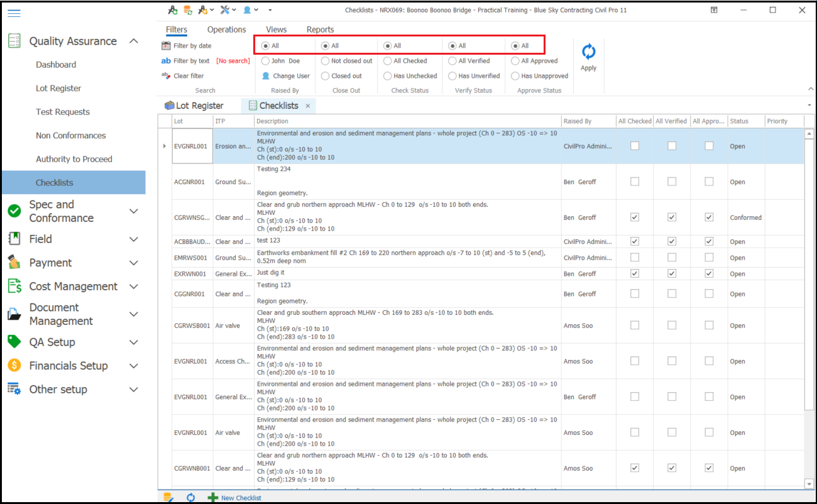Expand the Spec and Conformance chevron
Image resolution: width=817 pixels, height=504 pixels.
point(133,211)
